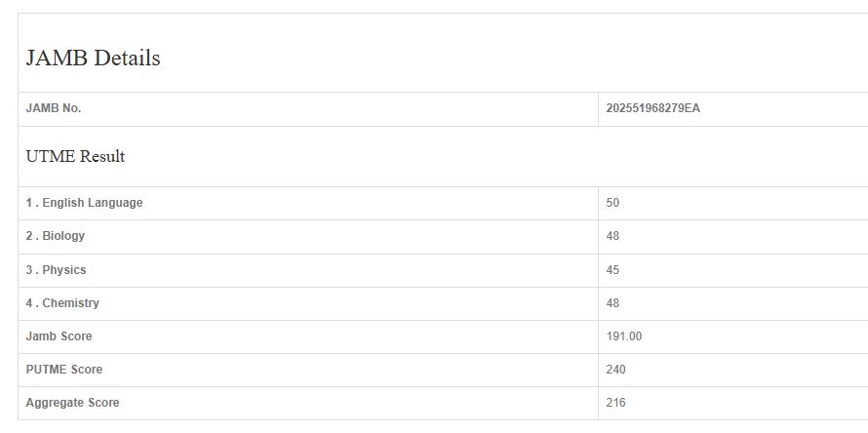Click the word Result in the subheading
The image size is (868, 433).
102,156
